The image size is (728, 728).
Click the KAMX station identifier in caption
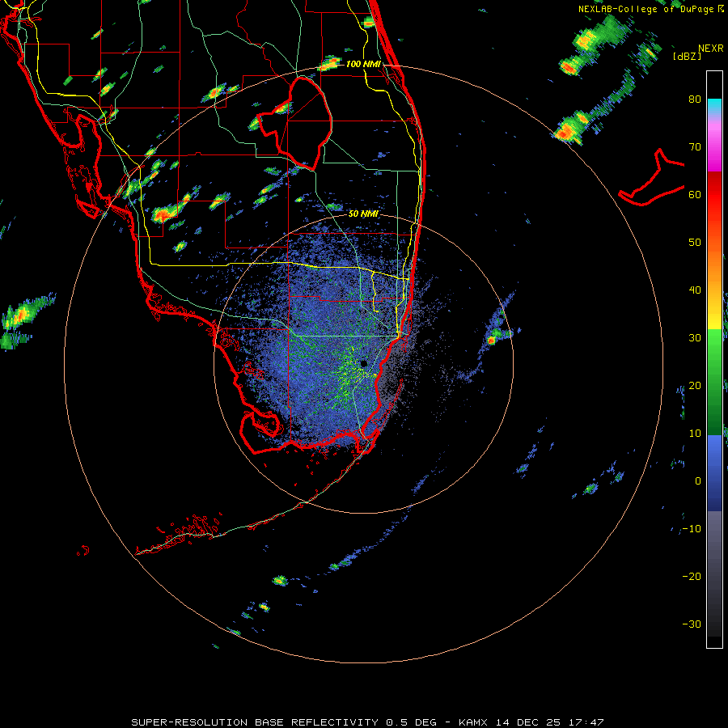474,722
